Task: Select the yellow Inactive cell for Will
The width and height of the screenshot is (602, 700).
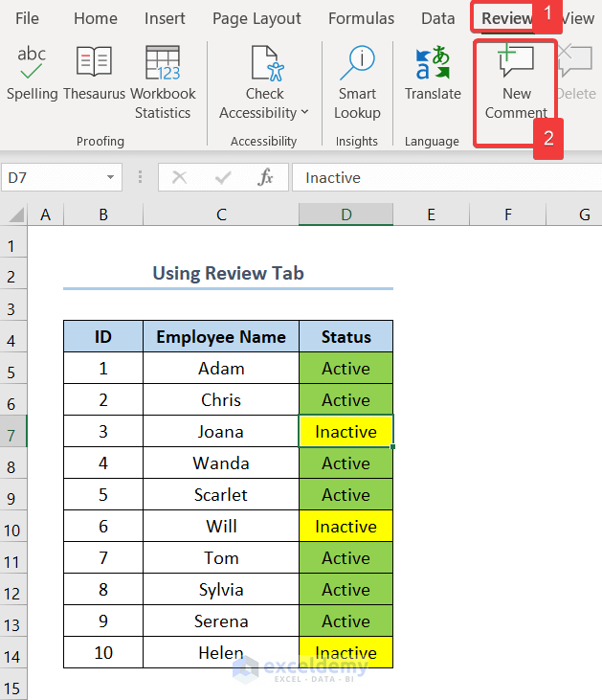Action: pyautogui.click(x=346, y=527)
